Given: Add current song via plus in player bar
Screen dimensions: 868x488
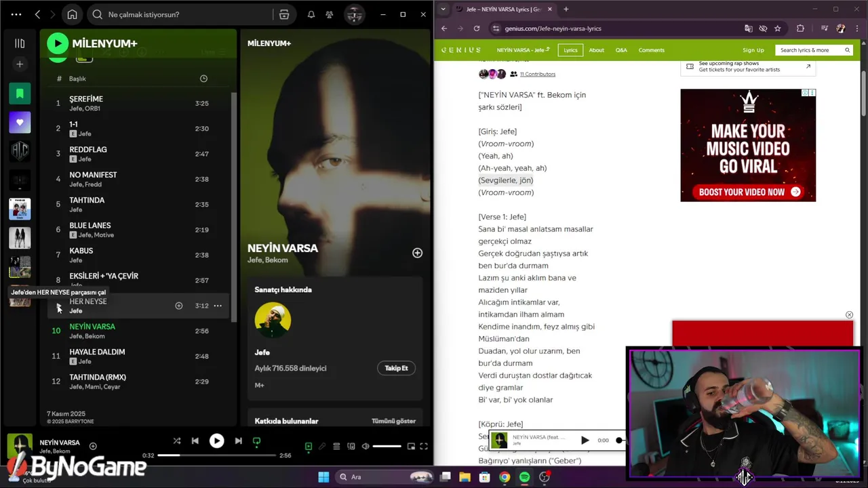Looking at the screenshot, I should coord(93,446).
